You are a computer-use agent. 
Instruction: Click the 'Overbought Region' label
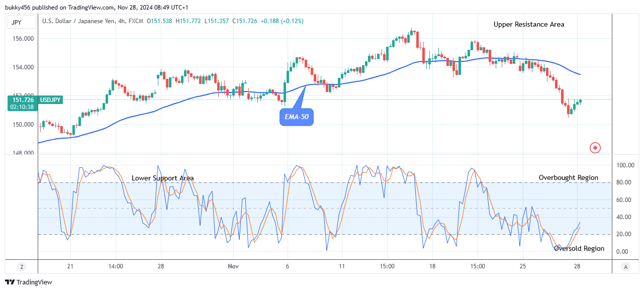(x=569, y=177)
